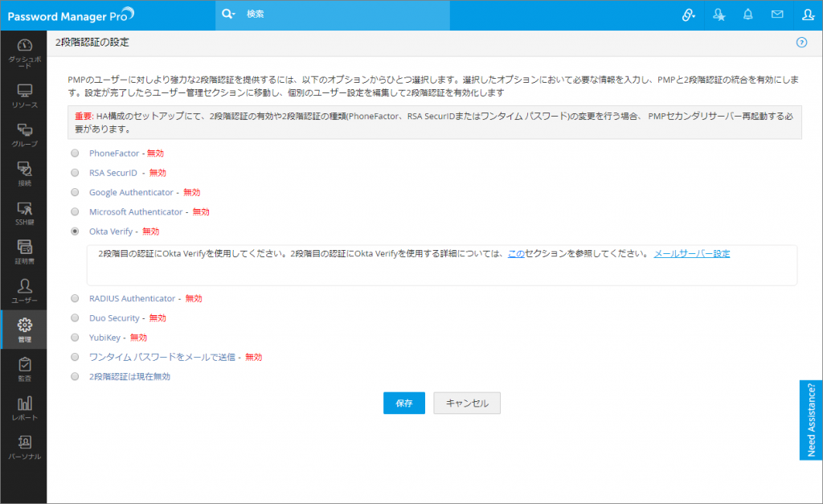Open the user profile icon in header
Image resolution: width=823 pixels, height=504 pixels.
(808, 14)
